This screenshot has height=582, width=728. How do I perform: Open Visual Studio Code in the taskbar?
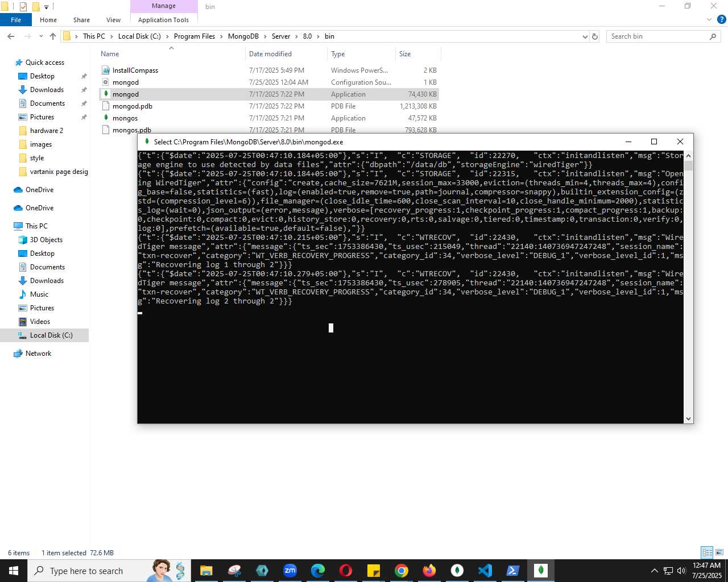485,571
